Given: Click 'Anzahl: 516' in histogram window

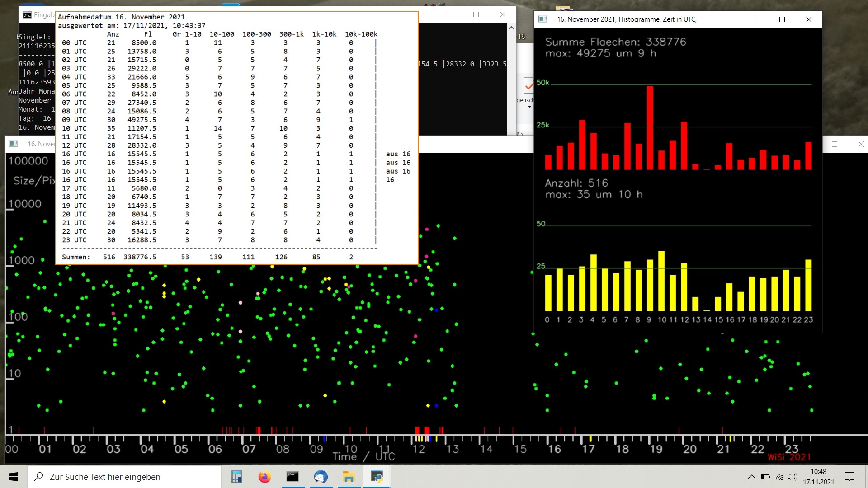Looking at the screenshot, I should coord(576,183).
